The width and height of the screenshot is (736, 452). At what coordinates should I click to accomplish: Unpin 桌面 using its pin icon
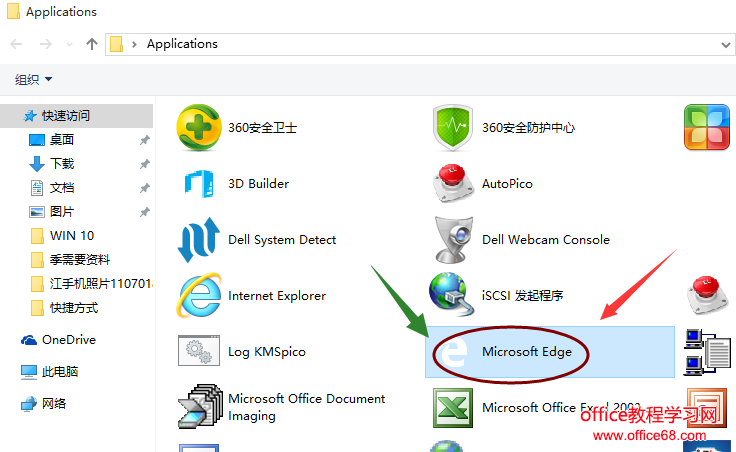pyautogui.click(x=145, y=140)
